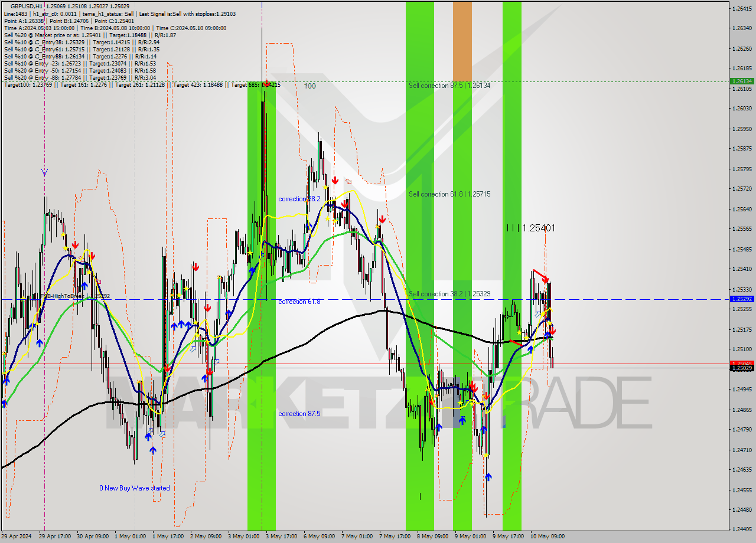Click the 1.24635 price axis value
Image resolution: width=756 pixels, height=543 pixels.
tap(742, 470)
